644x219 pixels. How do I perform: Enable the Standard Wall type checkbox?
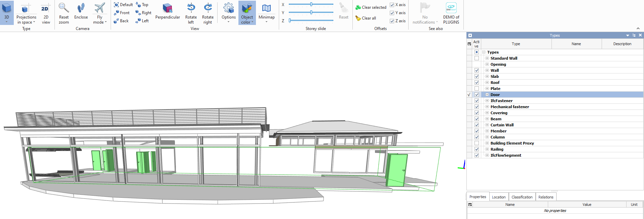(477, 58)
